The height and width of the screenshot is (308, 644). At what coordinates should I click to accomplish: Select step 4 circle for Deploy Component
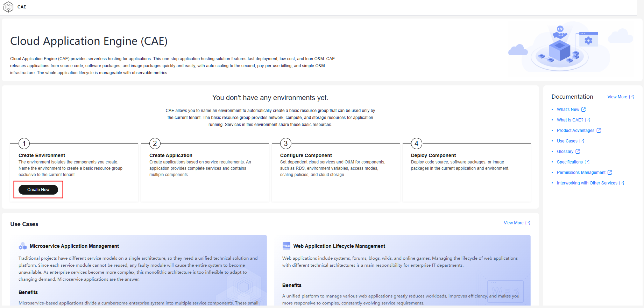[417, 143]
